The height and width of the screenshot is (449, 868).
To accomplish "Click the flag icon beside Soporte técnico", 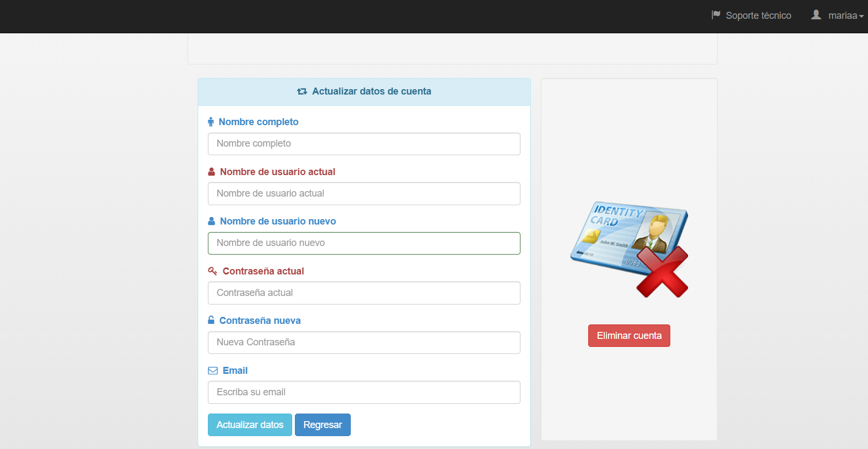I will point(715,15).
